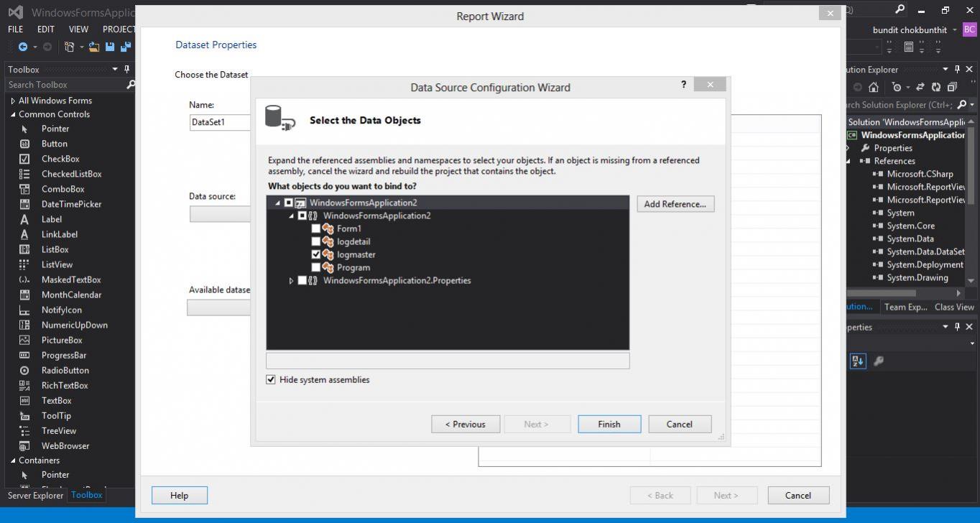Open the VIEW menu
This screenshot has width=980, height=523.
point(78,29)
